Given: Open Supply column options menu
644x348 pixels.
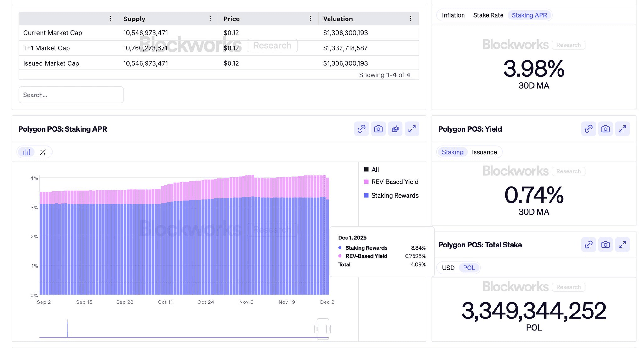Looking at the screenshot, I should point(211,19).
